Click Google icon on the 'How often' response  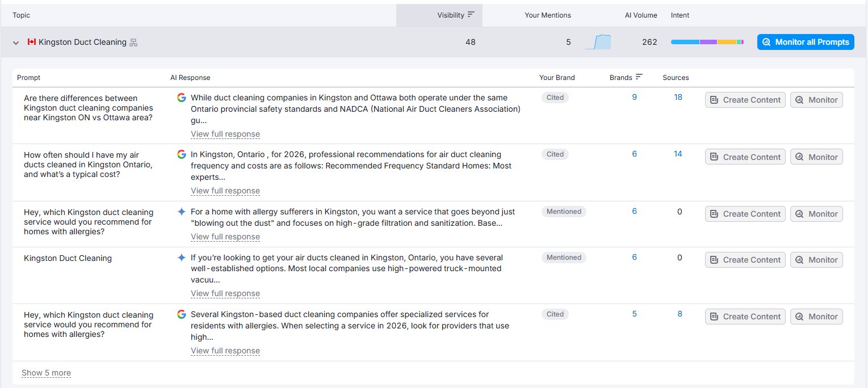(x=182, y=154)
